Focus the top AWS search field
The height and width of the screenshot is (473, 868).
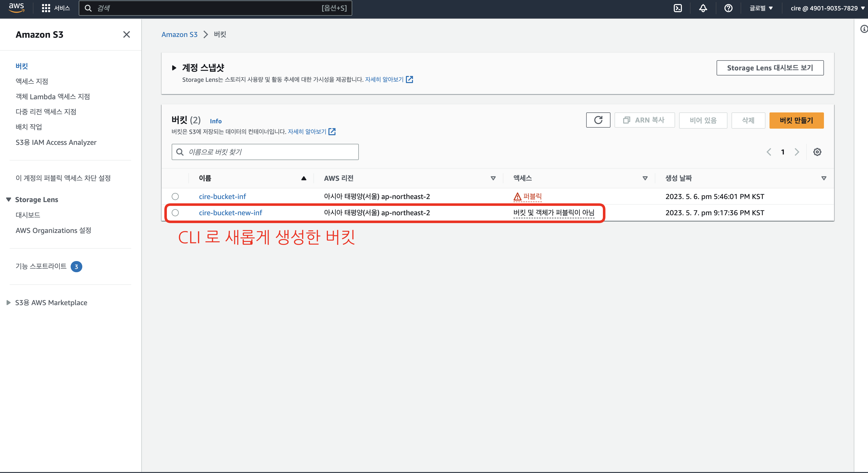(x=215, y=8)
